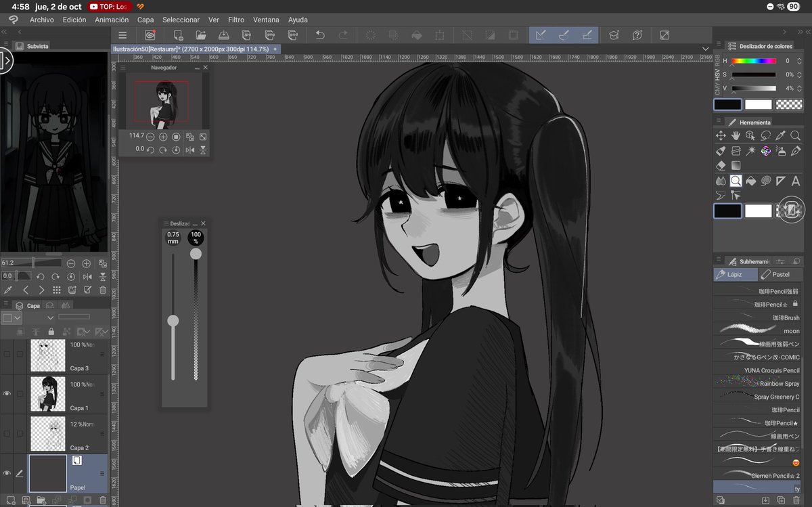
Task: Switch to the Pastel subtool tab
Action: 780,274
